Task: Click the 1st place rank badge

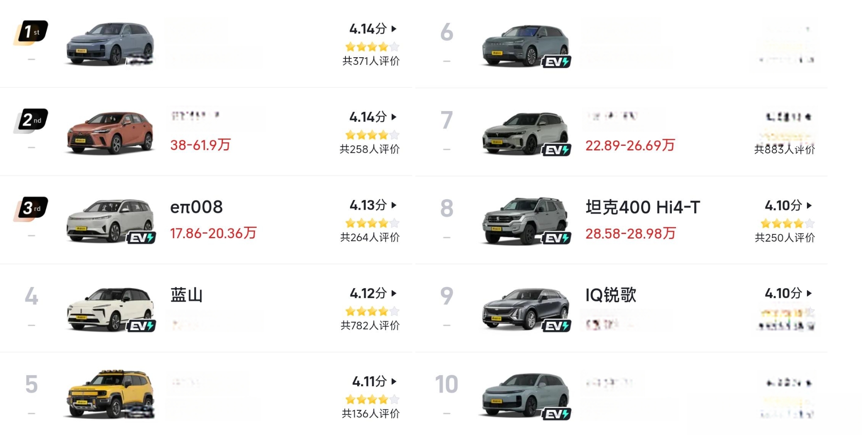Action: click(31, 32)
